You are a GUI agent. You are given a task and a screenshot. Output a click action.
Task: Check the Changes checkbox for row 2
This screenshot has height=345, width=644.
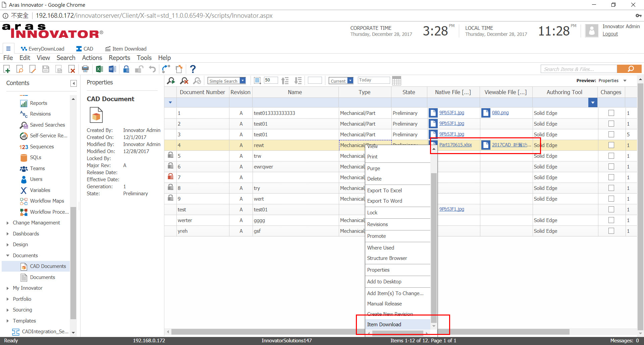(x=611, y=124)
